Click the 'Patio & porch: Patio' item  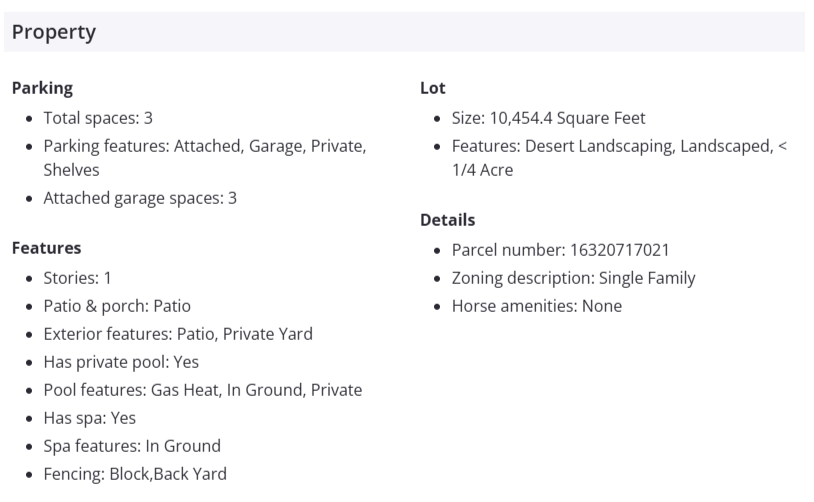[117, 305]
